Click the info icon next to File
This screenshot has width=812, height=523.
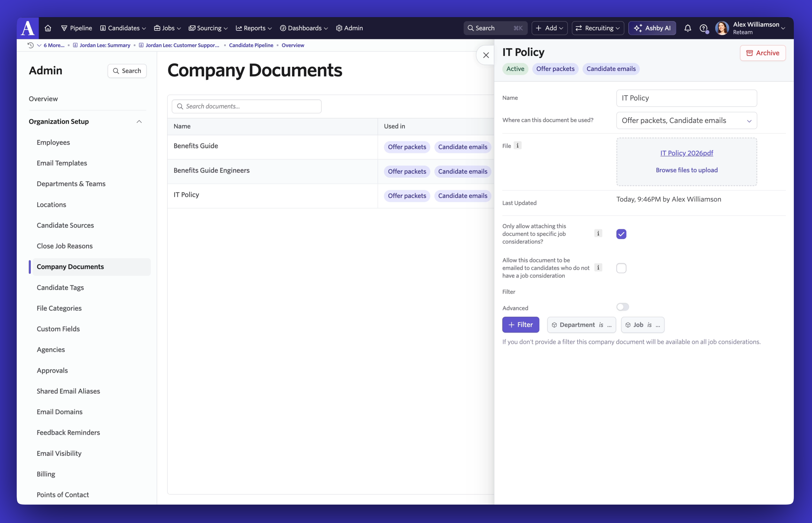coord(517,145)
